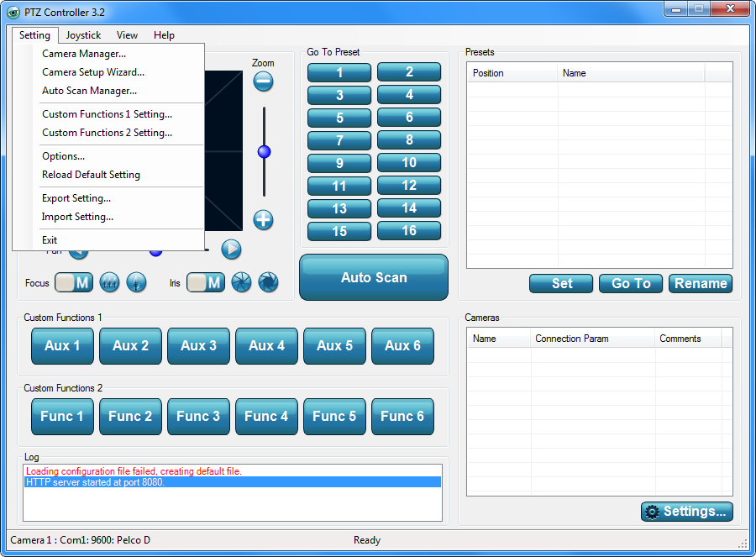Run the Func 4 custom function
The height and width of the screenshot is (557, 756).
(x=266, y=417)
